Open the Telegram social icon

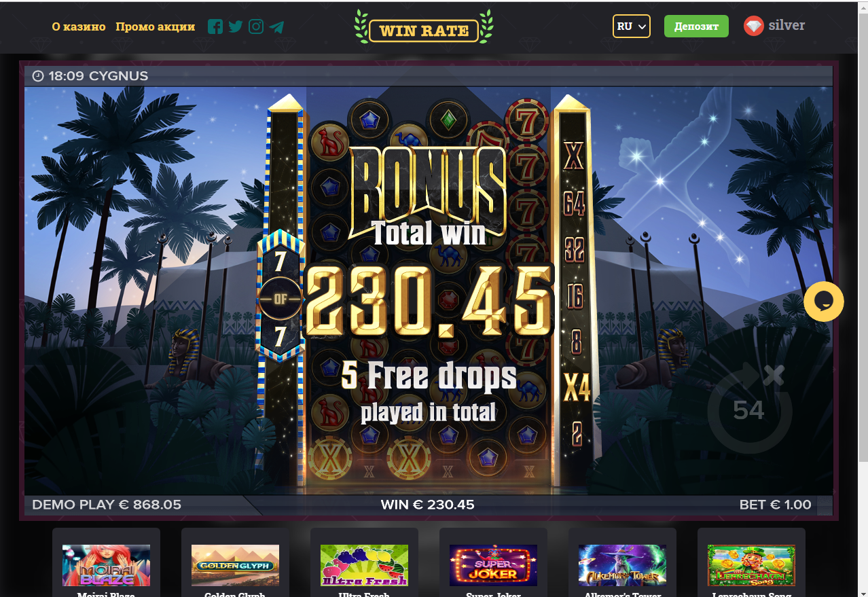click(x=276, y=27)
